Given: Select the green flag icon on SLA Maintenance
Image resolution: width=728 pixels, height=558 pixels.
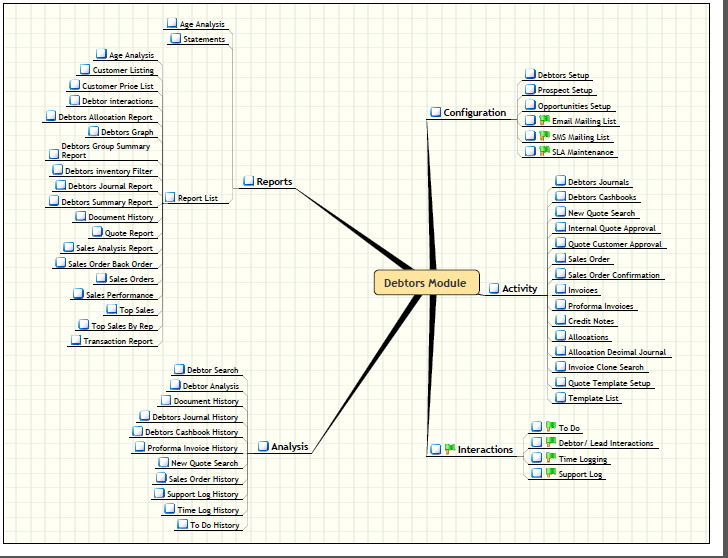Looking at the screenshot, I should coord(545,151).
